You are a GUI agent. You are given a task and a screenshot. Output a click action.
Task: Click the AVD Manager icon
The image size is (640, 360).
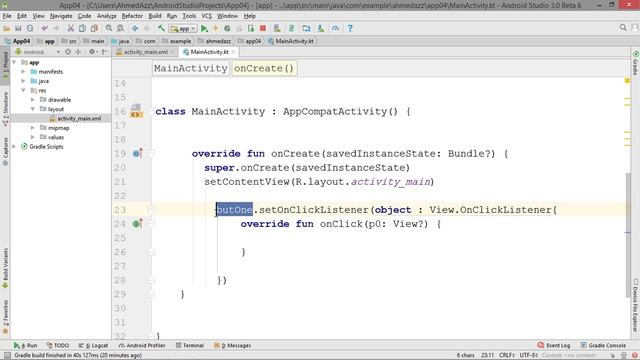[277, 29]
